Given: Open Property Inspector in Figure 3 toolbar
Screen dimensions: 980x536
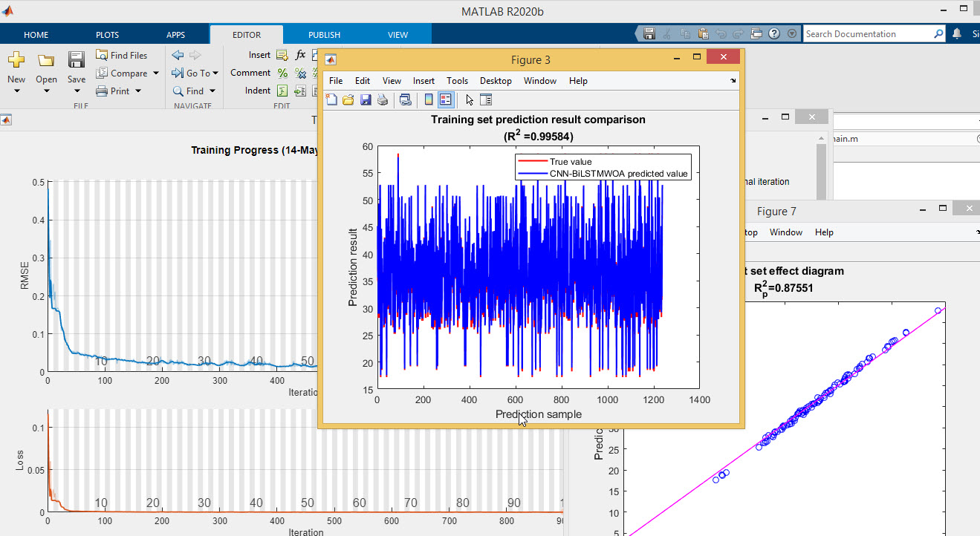Looking at the screenshot, I should pos(486,99).
